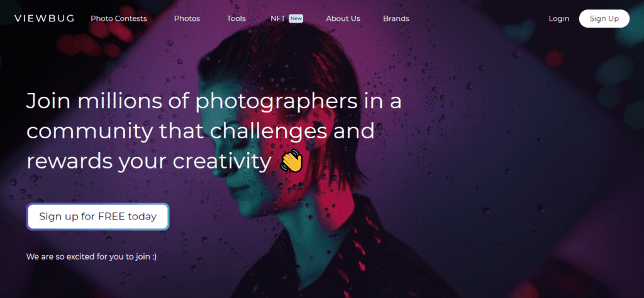Click the New badge beside NFT
This screenshot has height=298, width=644.
(296, 18)
